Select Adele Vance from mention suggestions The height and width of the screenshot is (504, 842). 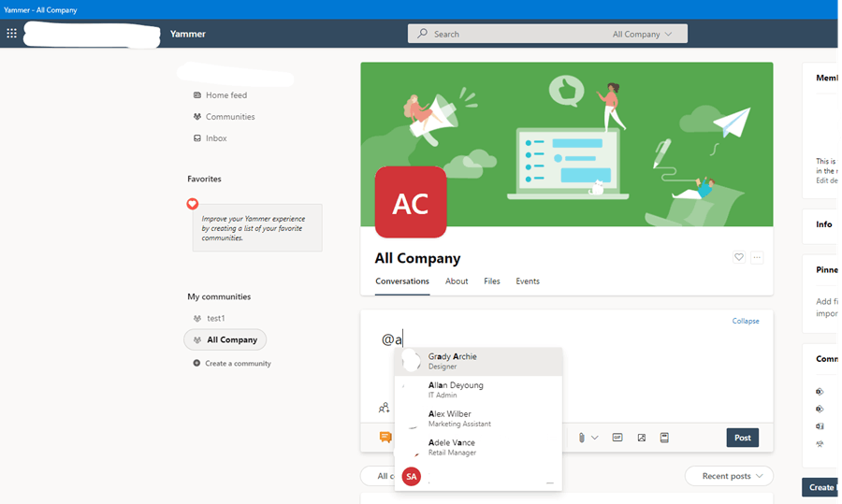[x=478, y=447]
